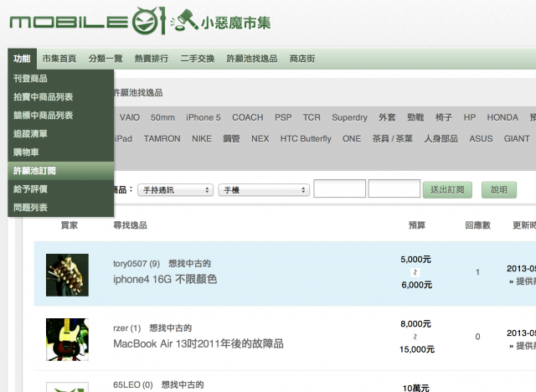The image size is (536, 392).
Task: Click the 預算 column header
Action: pyautogui.click(x=417, y=225)
